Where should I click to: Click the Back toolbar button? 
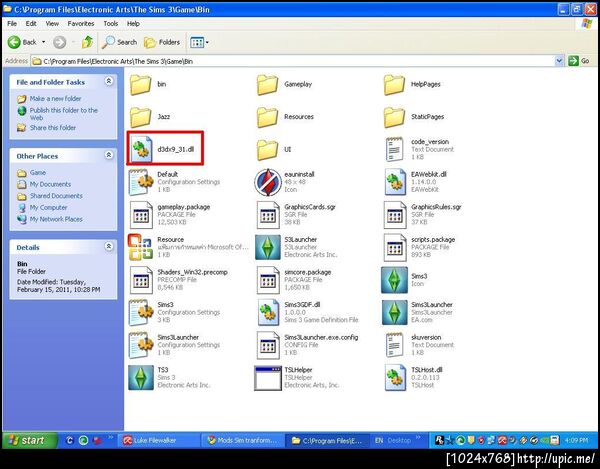pyautogui.click(x=22, y=42)
